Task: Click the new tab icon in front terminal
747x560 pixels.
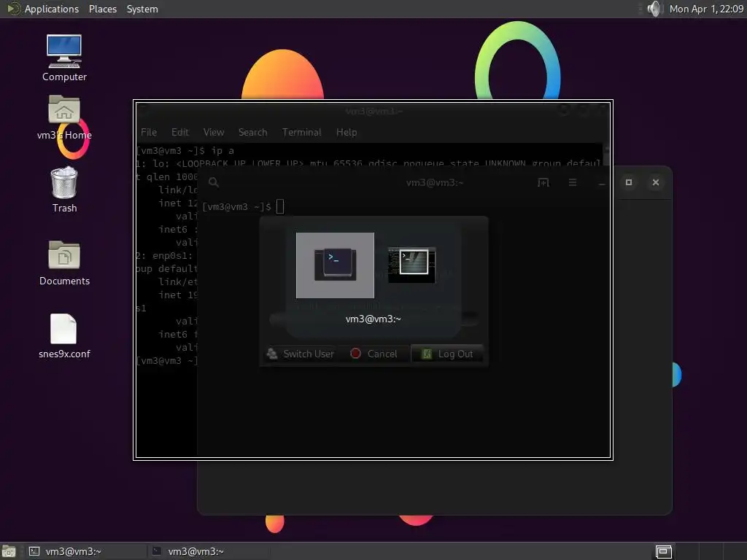Action: tap(543, 182)
